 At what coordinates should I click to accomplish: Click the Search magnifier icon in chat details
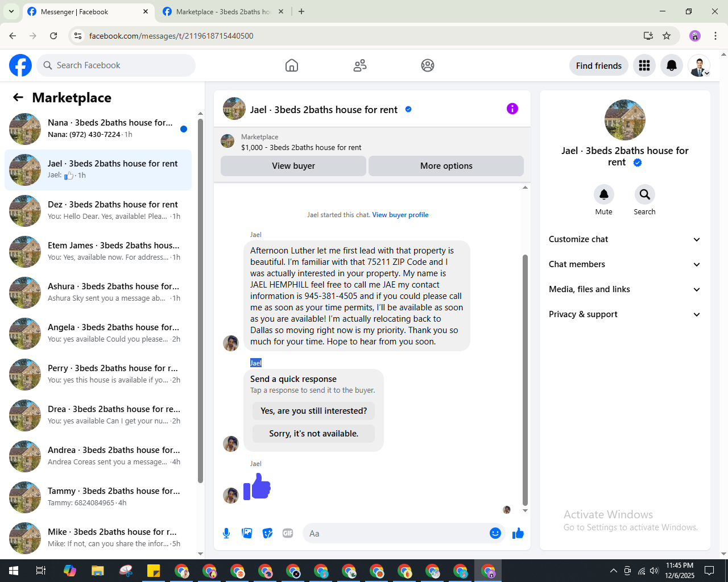click(x=645, y=194)
